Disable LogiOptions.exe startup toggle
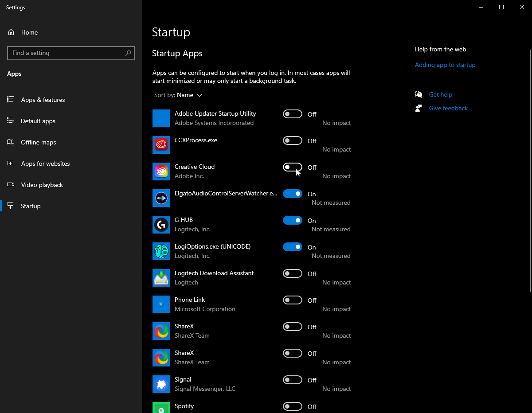The image size is (532, 413). tap(293, 247)
